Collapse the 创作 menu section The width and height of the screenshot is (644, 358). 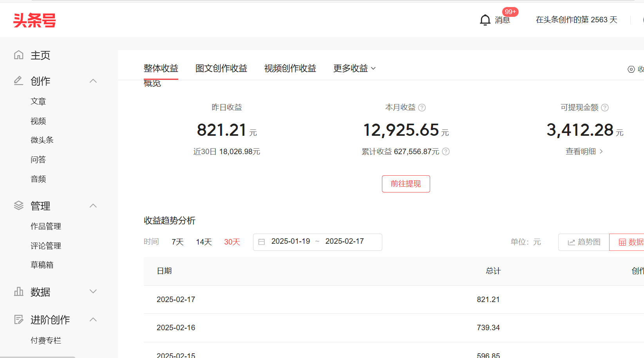(x=93, y=81)
